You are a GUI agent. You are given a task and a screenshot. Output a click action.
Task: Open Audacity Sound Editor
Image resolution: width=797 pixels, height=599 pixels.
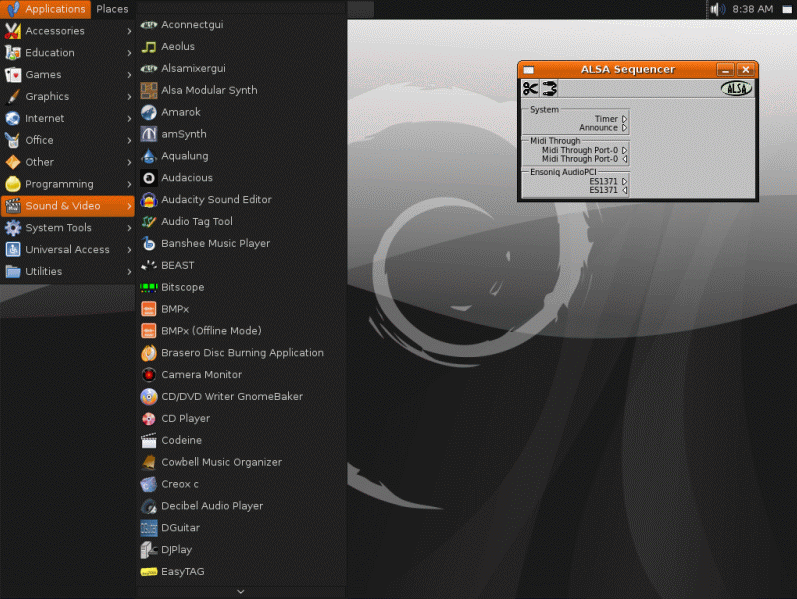[215, 200]
